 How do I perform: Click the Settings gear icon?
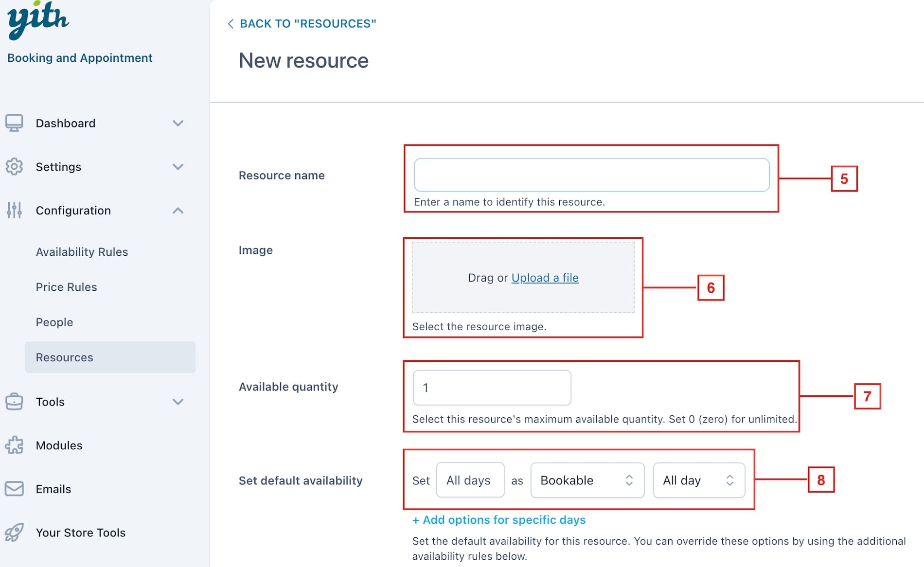click(x=14, y=167)
